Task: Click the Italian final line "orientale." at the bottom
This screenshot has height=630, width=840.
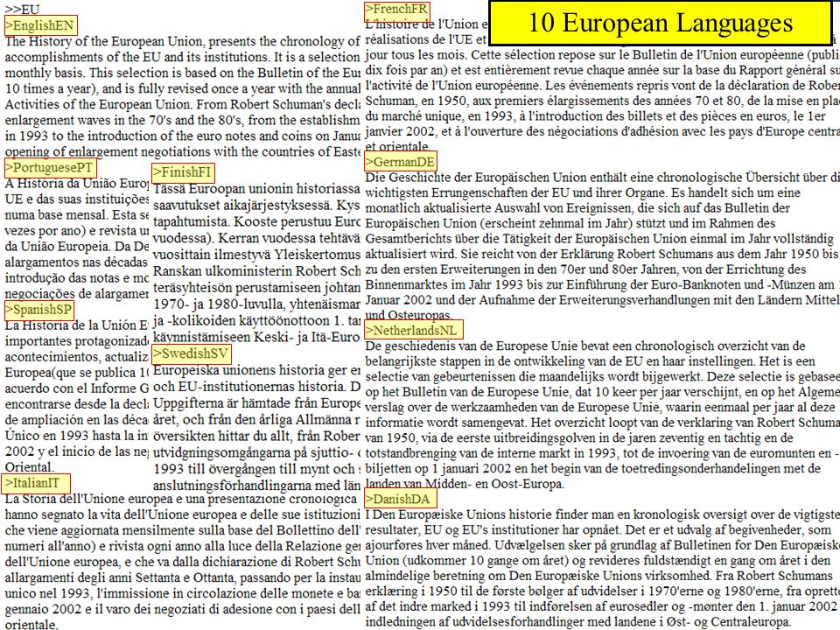Action: [x=31, y=624]
